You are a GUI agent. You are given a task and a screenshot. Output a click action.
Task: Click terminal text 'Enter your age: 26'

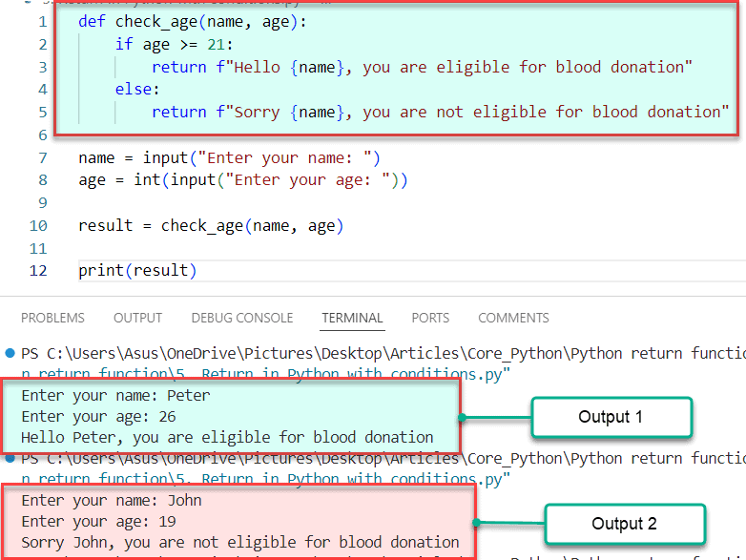click(98, 417)
